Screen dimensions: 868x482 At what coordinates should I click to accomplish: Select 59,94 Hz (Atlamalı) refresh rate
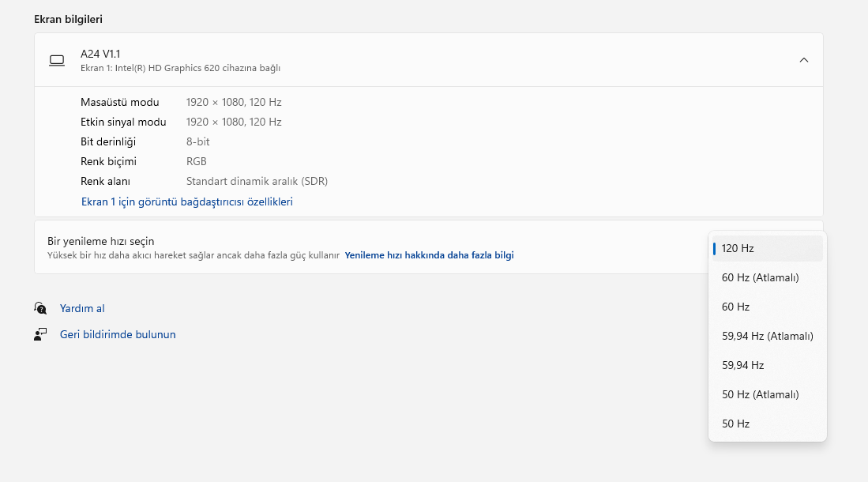tap(767, 336)
